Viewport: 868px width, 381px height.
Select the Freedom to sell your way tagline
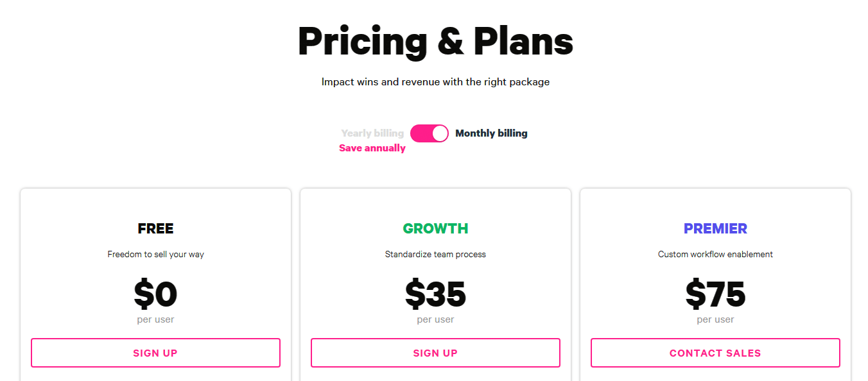[x=155, y=254]
